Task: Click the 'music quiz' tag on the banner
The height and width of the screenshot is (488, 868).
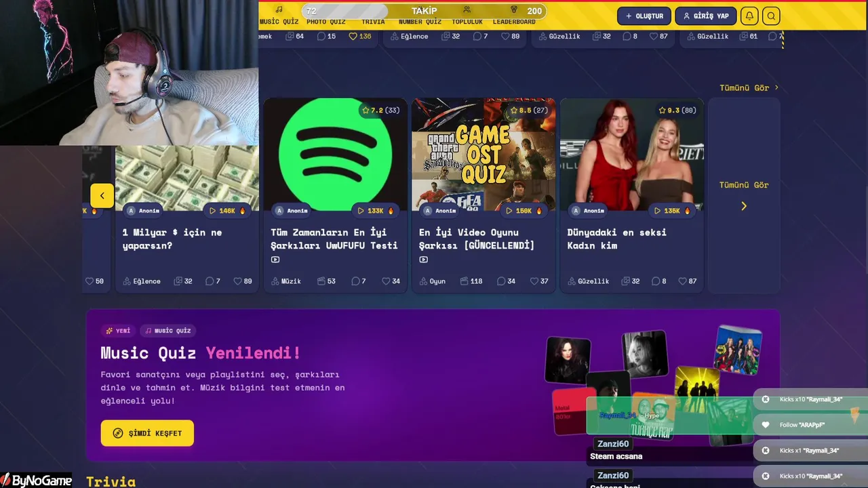Action: [168, 331]
